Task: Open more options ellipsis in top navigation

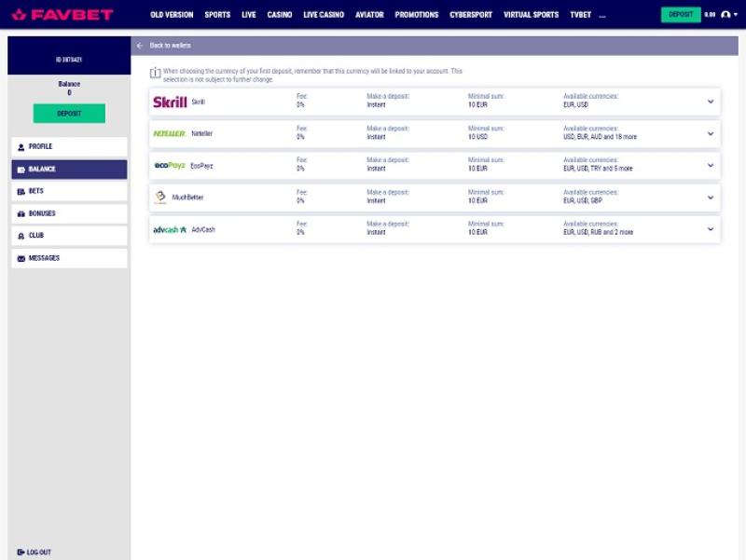Action: (x=602, y=16)
